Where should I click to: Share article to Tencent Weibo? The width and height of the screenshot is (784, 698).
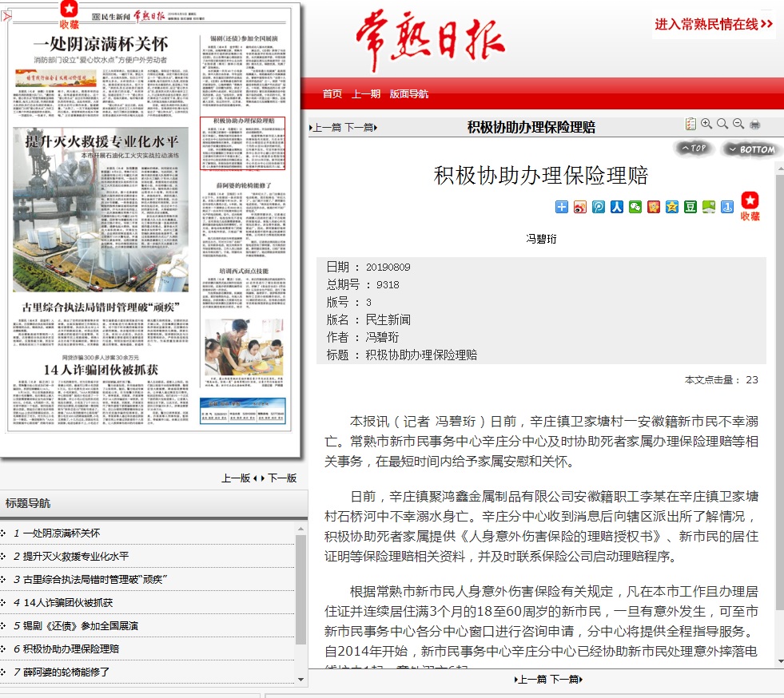click(599, 207)
